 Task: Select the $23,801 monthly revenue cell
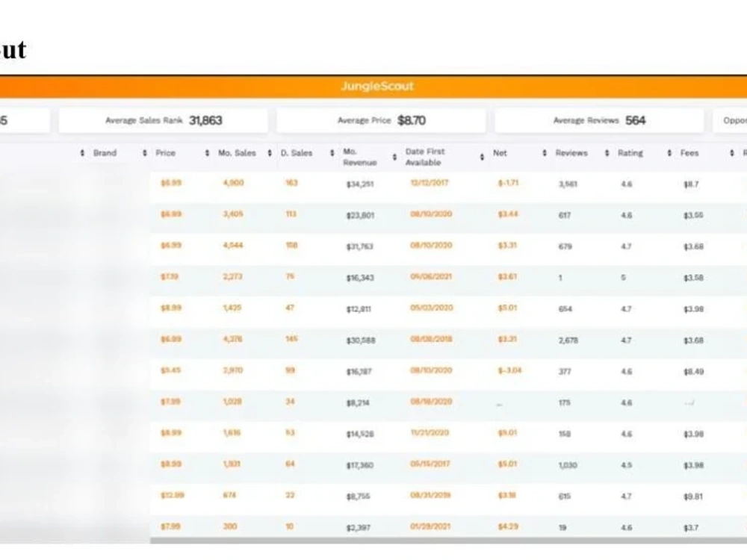coord(360,215)
